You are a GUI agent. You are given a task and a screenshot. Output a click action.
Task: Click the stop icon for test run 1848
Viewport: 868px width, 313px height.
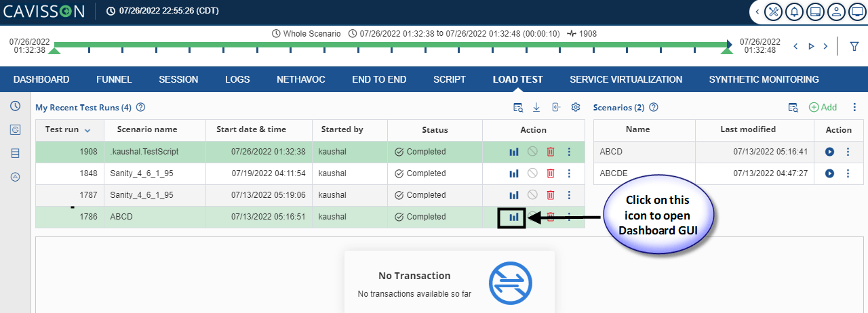[532, 173]
